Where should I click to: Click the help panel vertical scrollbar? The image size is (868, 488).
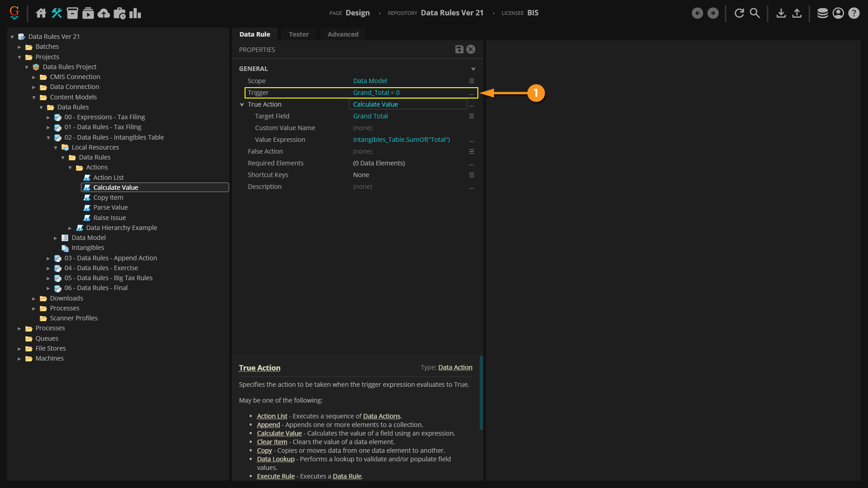[481, 393]
